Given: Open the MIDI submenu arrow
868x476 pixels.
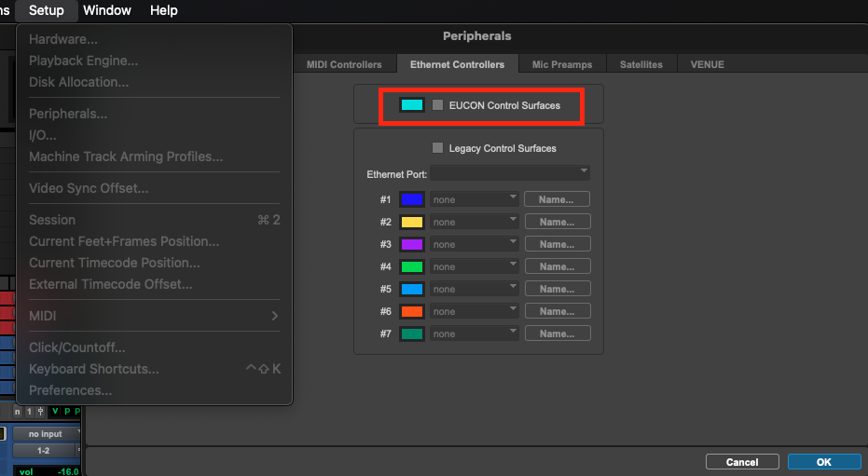Looking at the screenshot, I should click(x=274, y=316).
